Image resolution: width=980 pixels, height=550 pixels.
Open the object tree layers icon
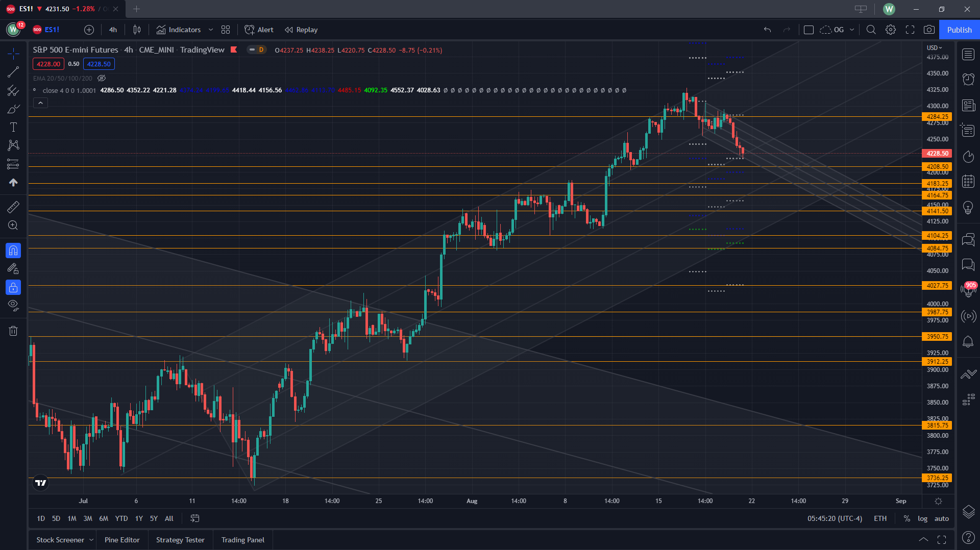click(x=968, y=511)
